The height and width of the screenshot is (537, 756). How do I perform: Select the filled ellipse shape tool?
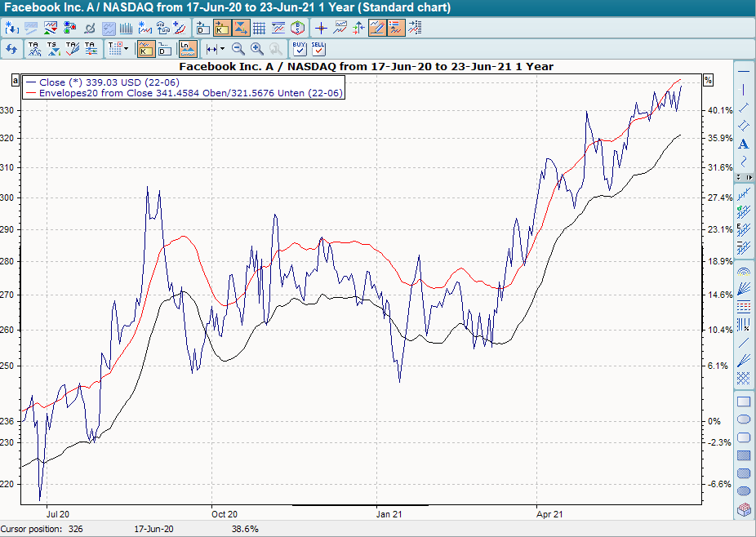pyautogui.click(x=744, y=491)
